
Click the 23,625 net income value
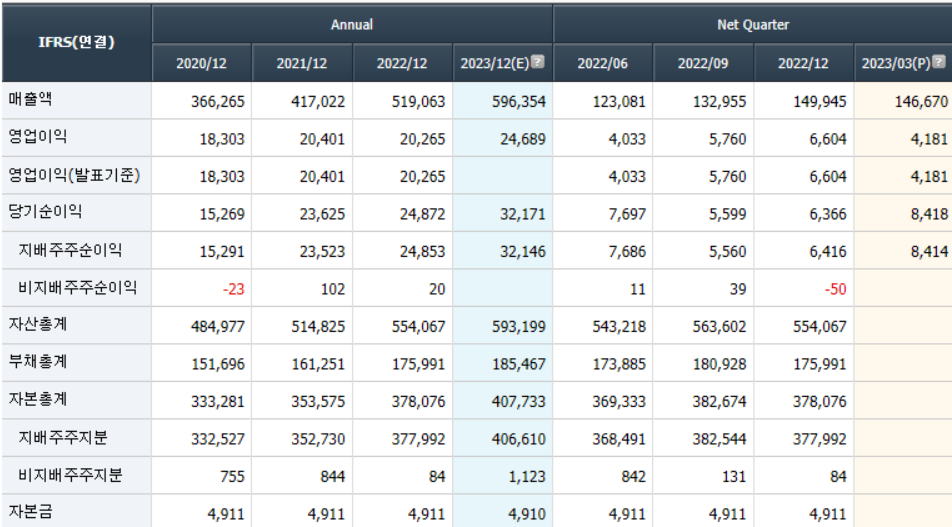click(x=322, y=214)
